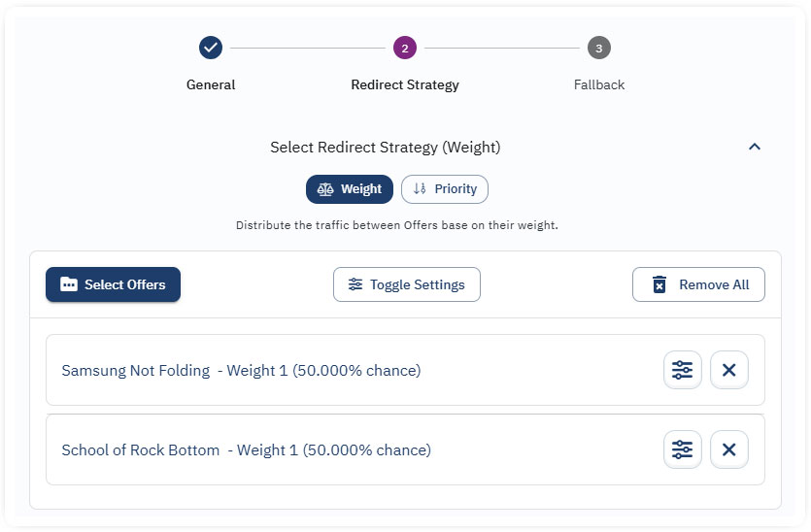This screenshot has width=811, height=532.
Task: Open the General step label
Action: click(x=211, y=84)
